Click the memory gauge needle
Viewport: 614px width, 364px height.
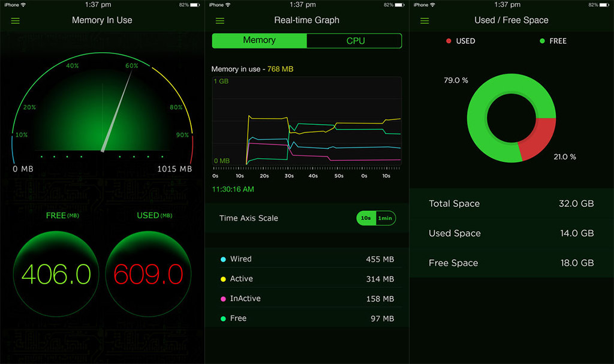[117, 111]
